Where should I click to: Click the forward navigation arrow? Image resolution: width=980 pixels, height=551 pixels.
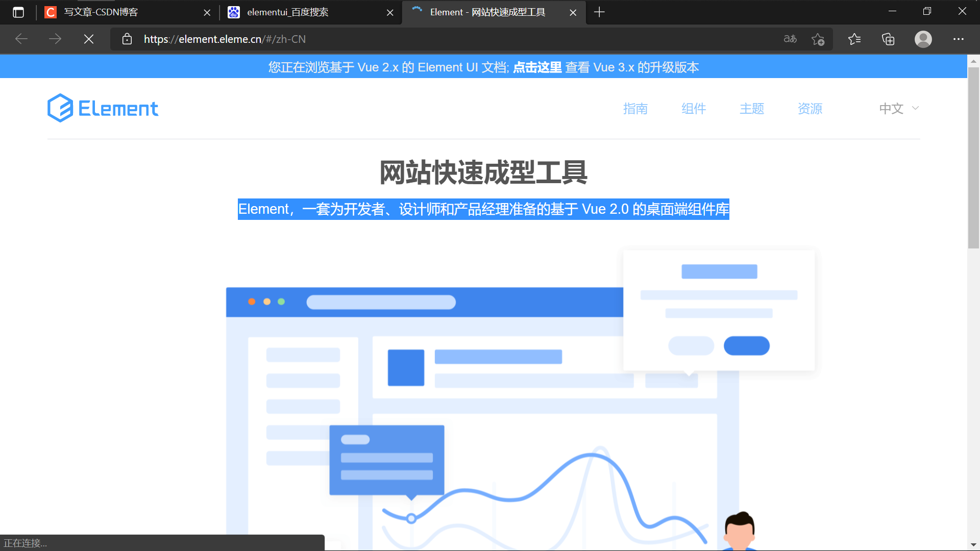pyautogui.click(x=55, y=39)
